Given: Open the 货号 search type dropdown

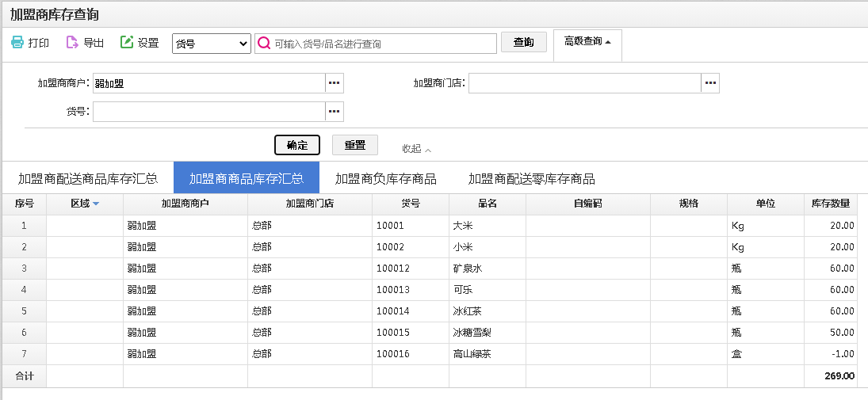Looking at the screenshot, I should click(212, 44).
